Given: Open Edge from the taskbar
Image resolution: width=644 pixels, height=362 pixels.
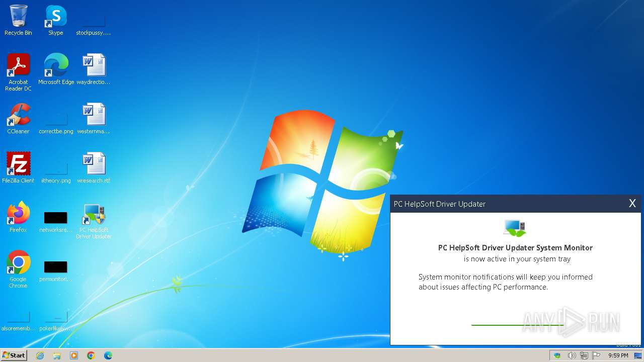Looking at the screenshot, I should 108,355.
